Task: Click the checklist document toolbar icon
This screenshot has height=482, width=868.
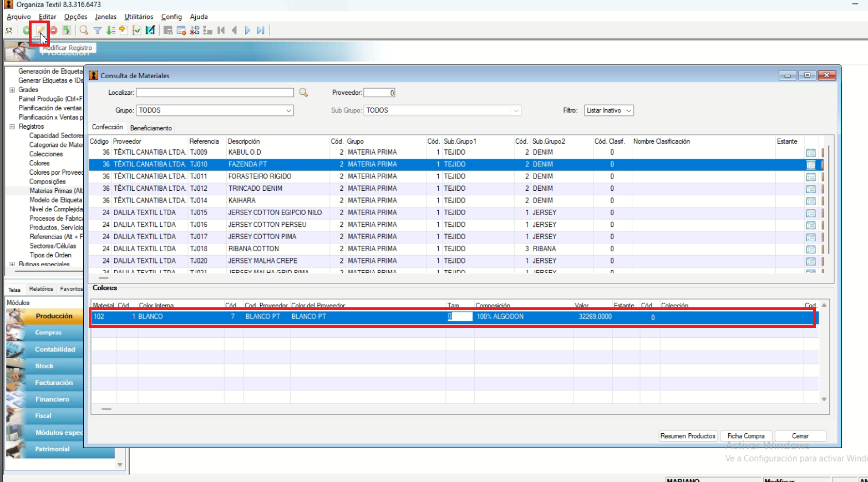Action: pos(137,31)
